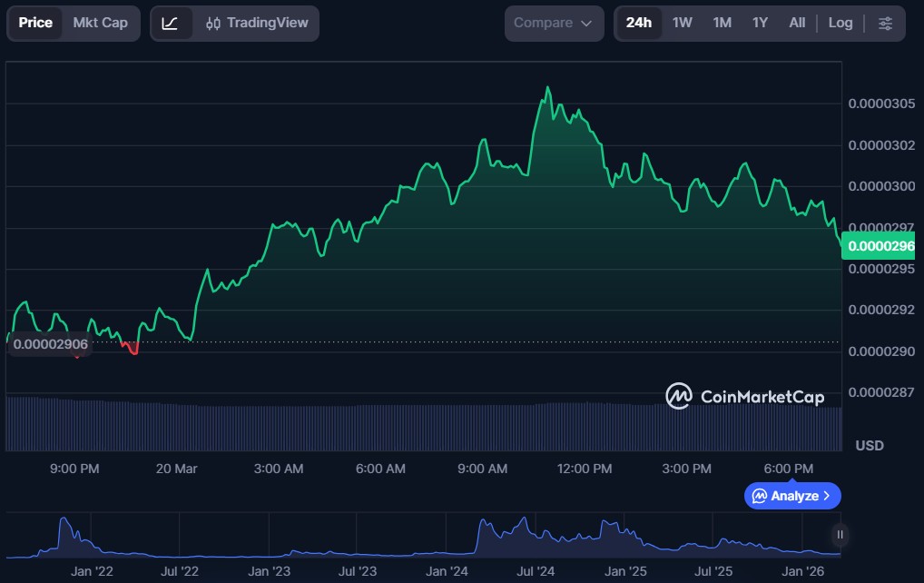Expand Analyze with its arrow chevron
This screenshot has height=583, width=924.
[826, 496]
